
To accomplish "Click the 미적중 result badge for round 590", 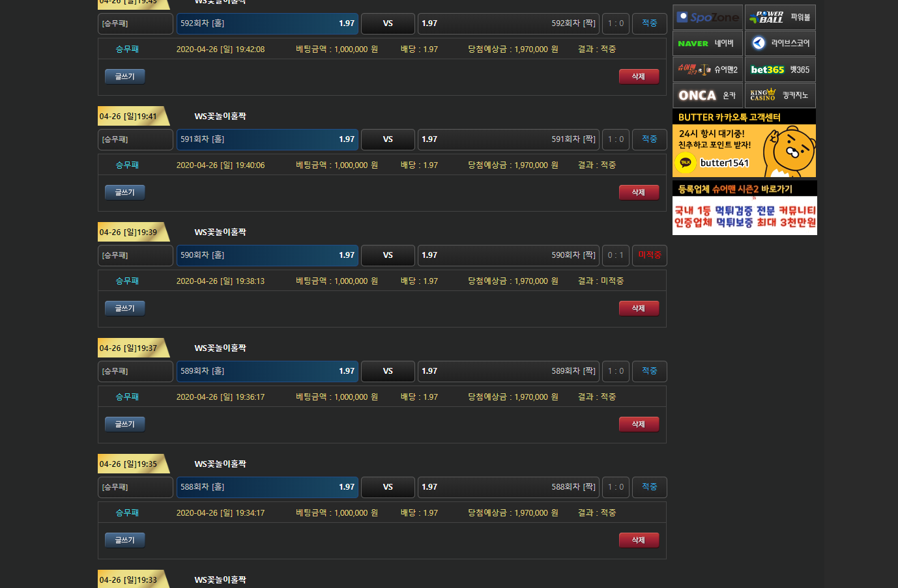I will click(x=649, y=255).
